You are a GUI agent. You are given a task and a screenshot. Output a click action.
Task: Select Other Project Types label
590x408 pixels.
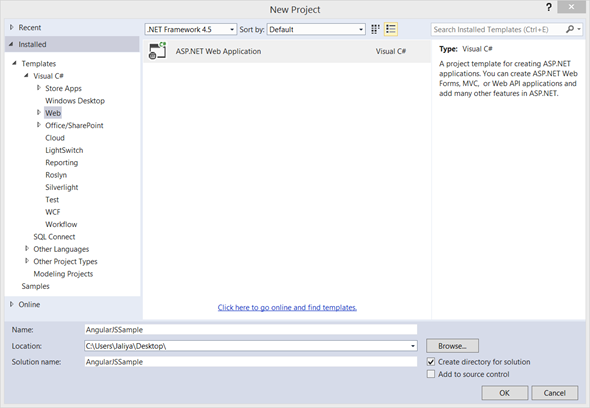[x=65, y=261]
